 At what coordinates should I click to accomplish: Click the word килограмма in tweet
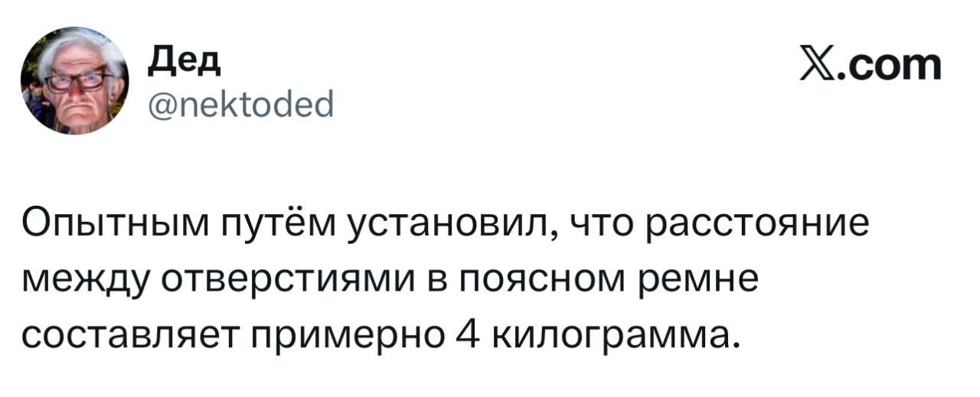pyautogui.click(x=606, y=335)
